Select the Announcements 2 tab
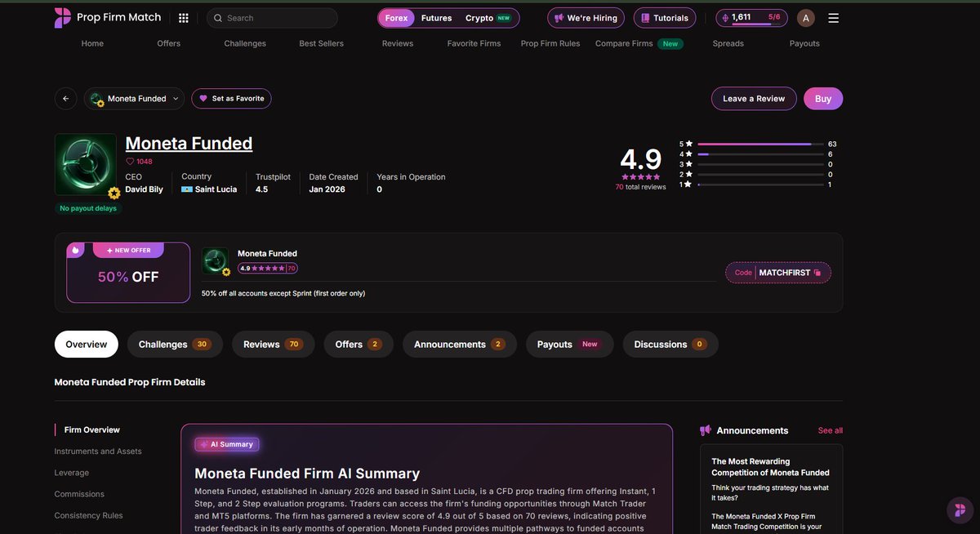 click(460, 345)
